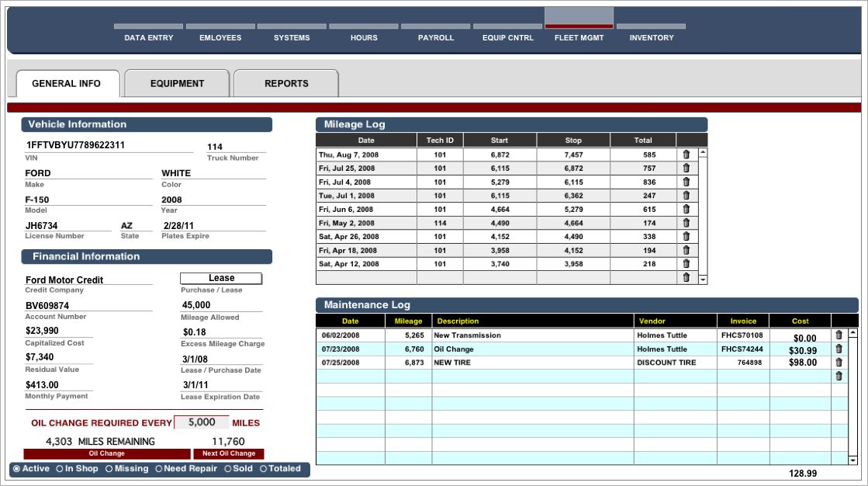868x486 pixels.
Task: Delete the Jul 25, 2008 mileage row
Action: tap(686, 168)
